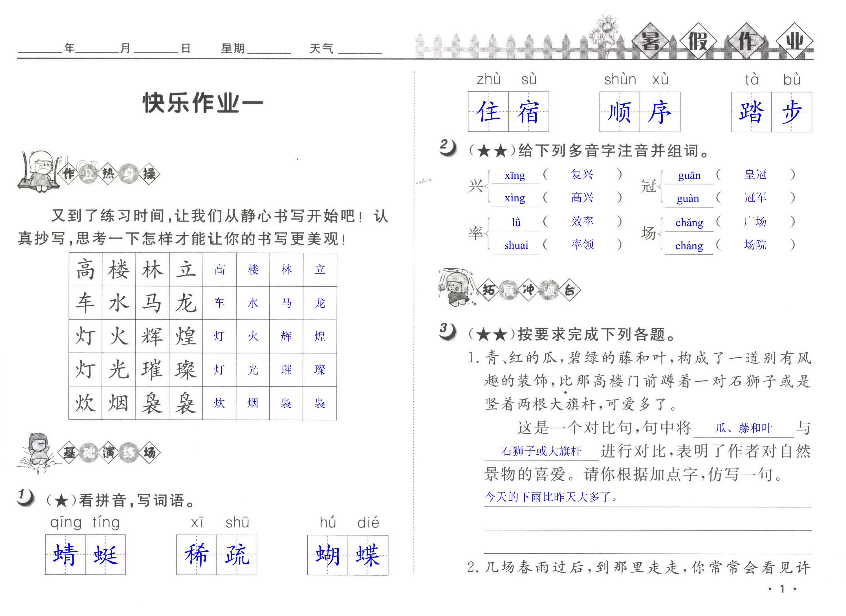Click the blue handwritten 住 answer box
The width and height of the screenshot is (846, 616).
(488, 112)
